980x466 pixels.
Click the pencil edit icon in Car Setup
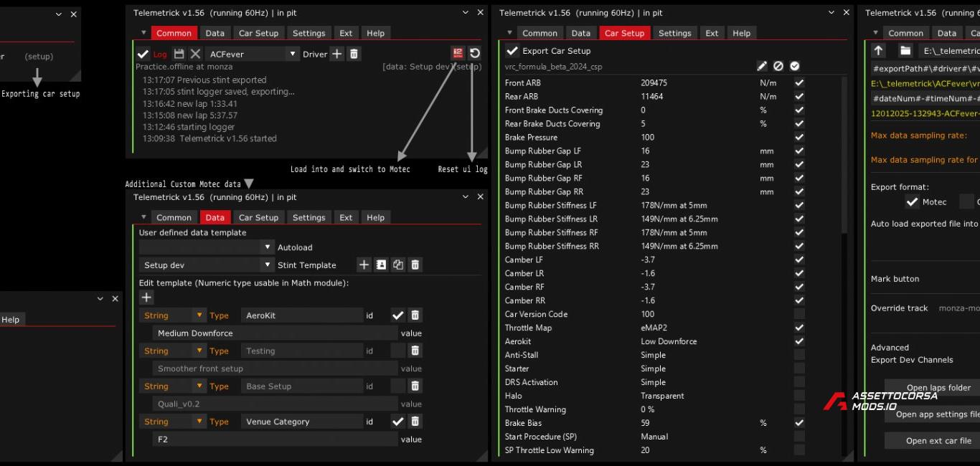pos(762,66)
